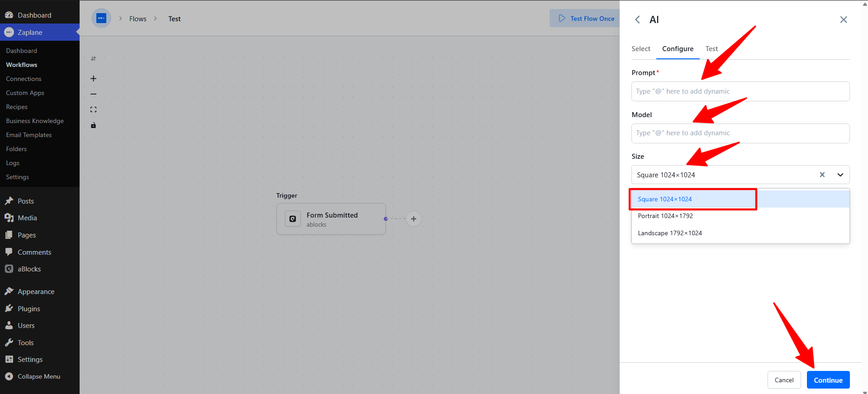Image resolution: width=868 pixels, height=394 pixels.
Task: Click the Continue button
Action: [828, 380]
